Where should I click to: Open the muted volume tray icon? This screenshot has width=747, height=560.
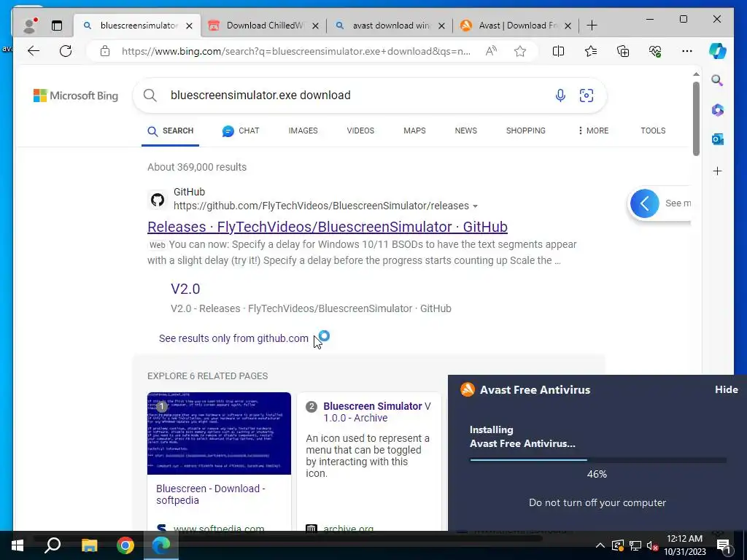(x=652, y=545)
